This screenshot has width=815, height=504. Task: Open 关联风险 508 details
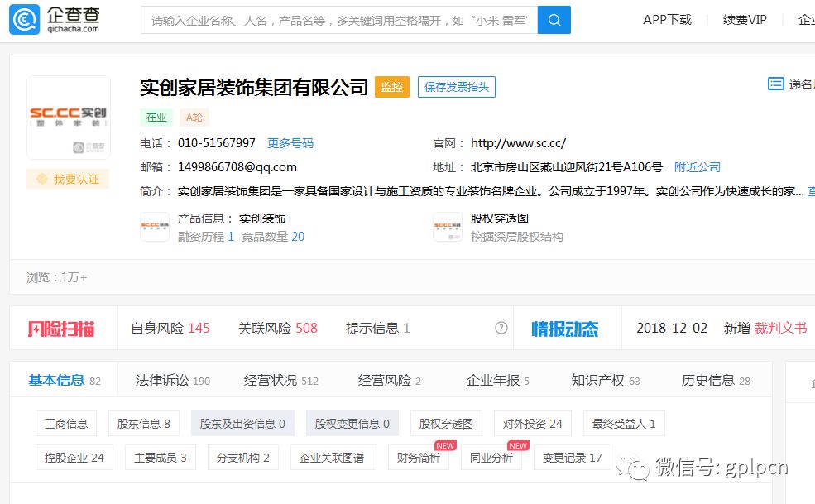(x=277, y=328)
